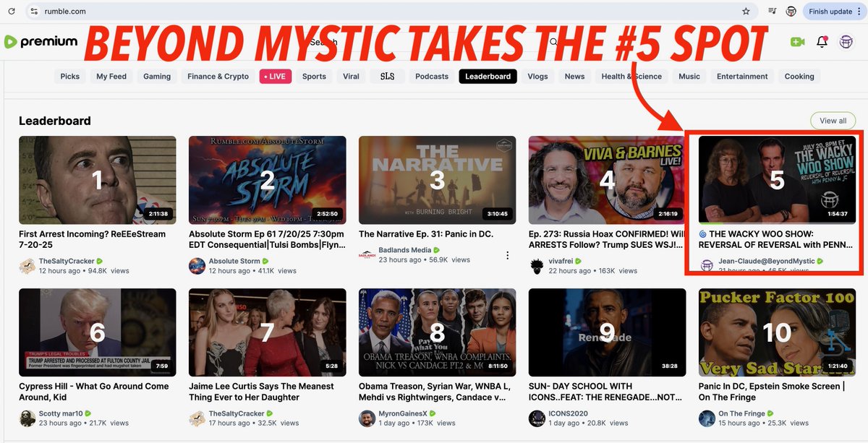This screenshot has width=868, height=443.
Task: Click the Rumble premium logo
Action: click(x=41, y=42)
